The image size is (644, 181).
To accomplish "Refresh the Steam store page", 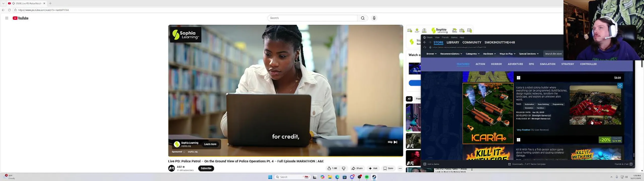I will point(425,47).
